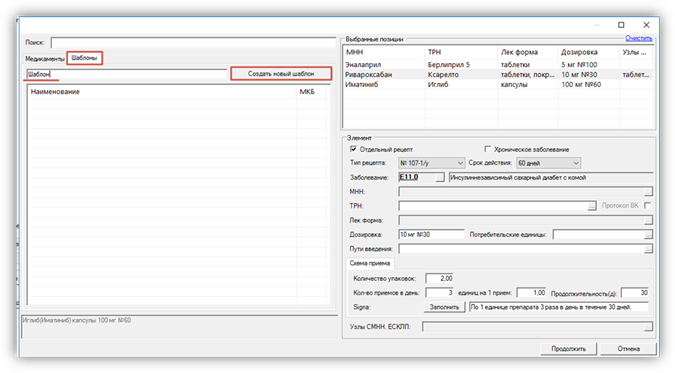
Task: Open the МНН field ellipsis button
Action: click(x=648, y=192)
